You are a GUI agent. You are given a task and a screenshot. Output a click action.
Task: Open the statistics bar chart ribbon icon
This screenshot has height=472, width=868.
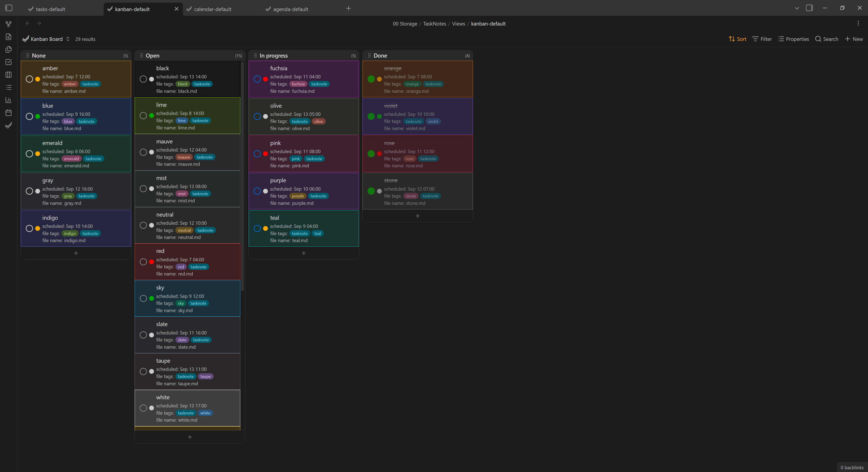9,100
